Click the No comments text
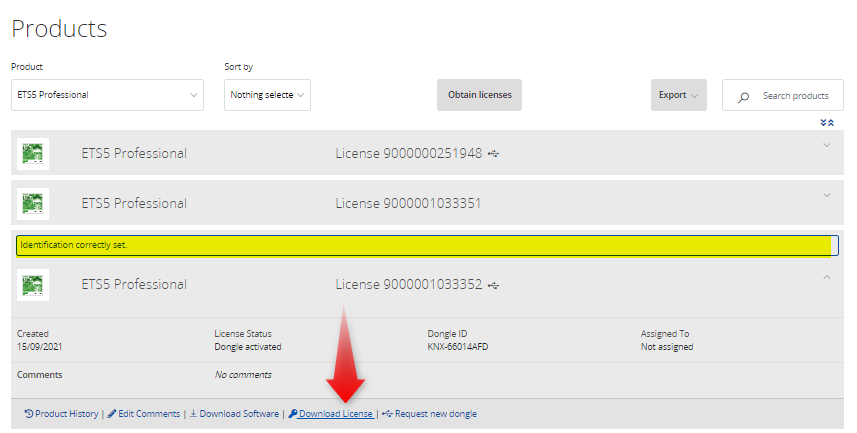This screenshot has height=433, width=857. 243,375
